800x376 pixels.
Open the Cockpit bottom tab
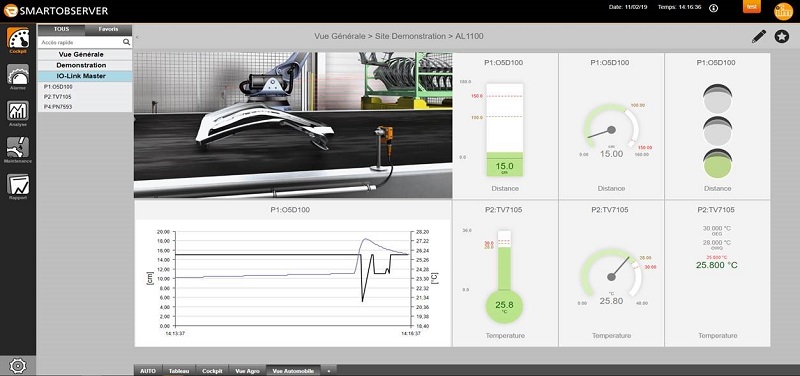212,371
